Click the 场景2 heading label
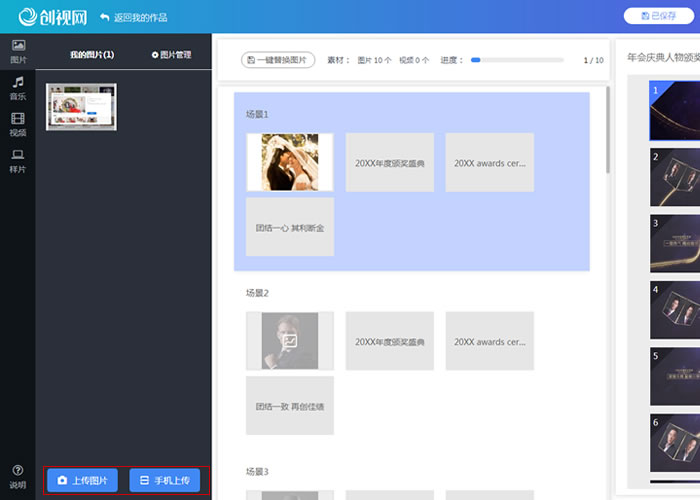 pos(257,293)
